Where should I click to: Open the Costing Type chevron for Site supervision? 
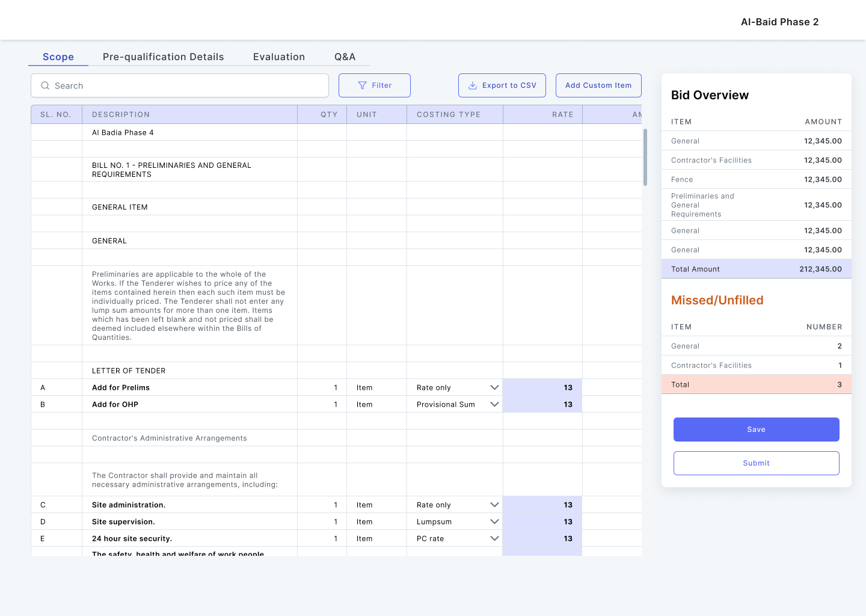coord(494,522)
